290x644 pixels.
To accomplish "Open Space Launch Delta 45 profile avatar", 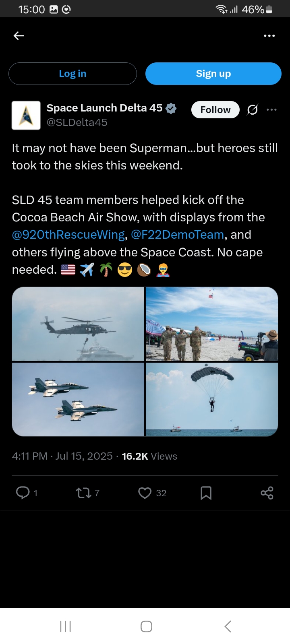I will (x=26, y=115).
